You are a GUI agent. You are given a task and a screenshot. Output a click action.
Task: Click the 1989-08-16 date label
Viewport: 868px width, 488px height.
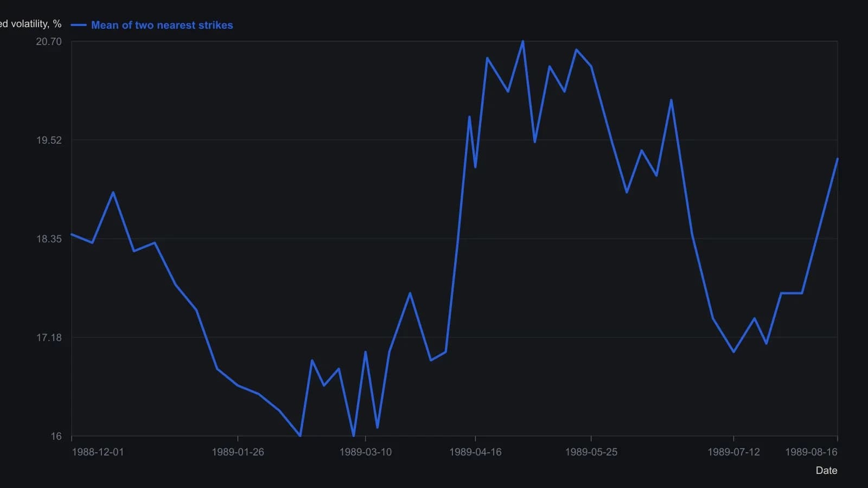tap(811, 452)
